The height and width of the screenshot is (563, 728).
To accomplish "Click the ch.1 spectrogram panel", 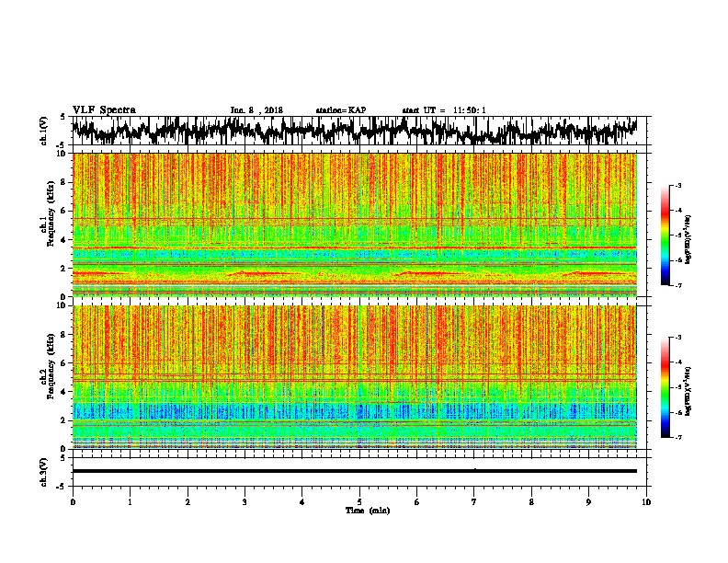I will [354, 224].
